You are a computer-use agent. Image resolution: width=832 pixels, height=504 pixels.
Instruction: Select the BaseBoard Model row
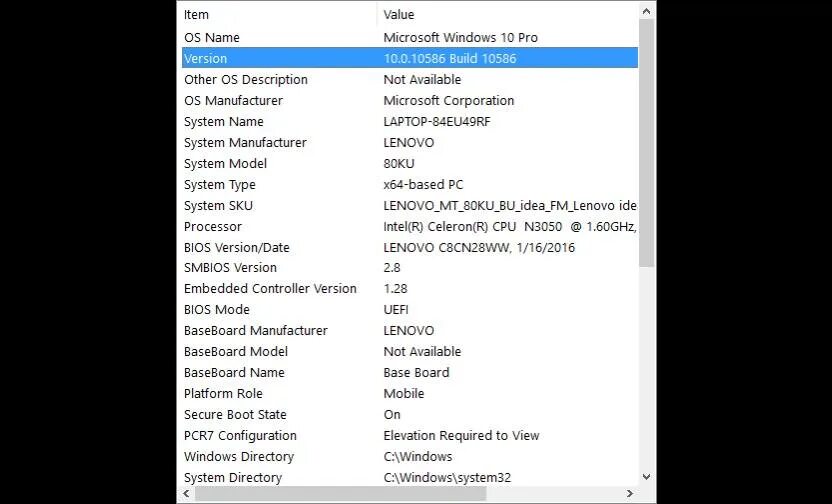(x=410, y=351)
